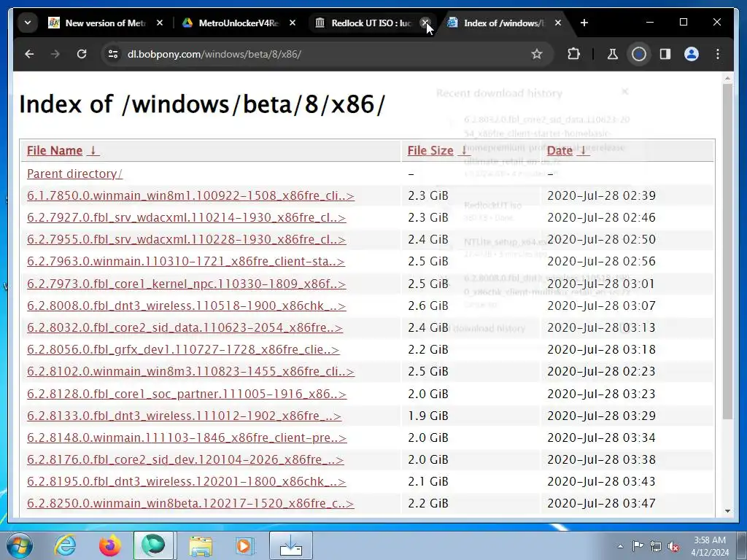The image size is (747, 560).
Task: Download 6.2.7927.0 fbl_srv_wdacxml build
Action: (186, 217)
